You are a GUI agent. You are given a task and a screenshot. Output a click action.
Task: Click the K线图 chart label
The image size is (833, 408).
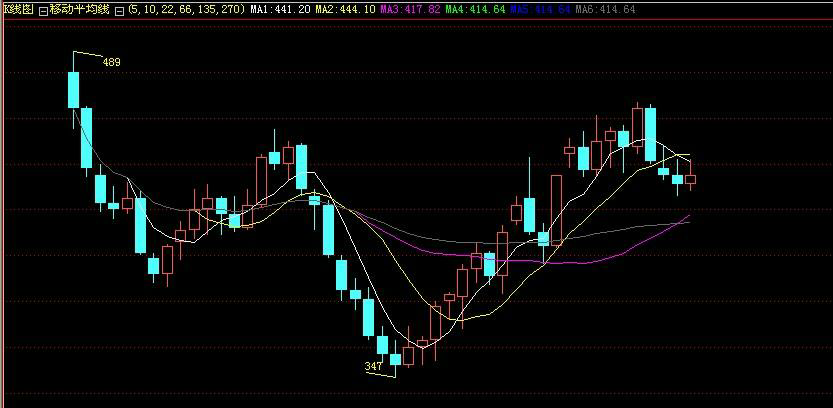click(x=19, y=10)
